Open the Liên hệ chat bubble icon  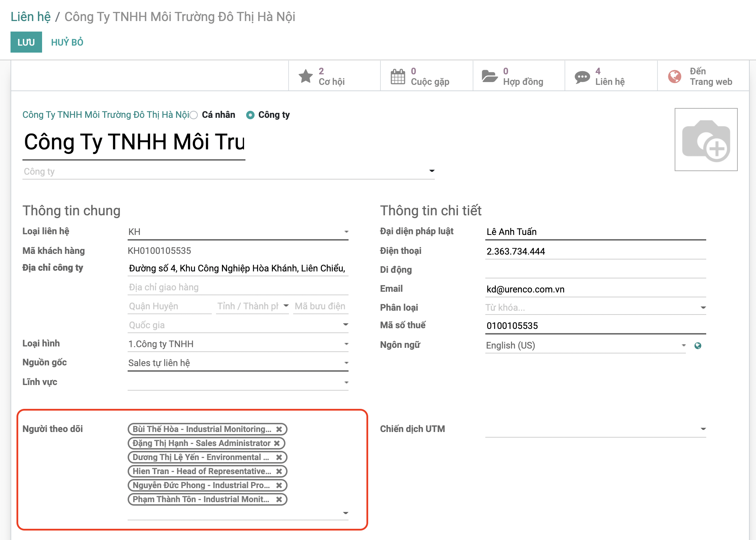click(582, 77)
